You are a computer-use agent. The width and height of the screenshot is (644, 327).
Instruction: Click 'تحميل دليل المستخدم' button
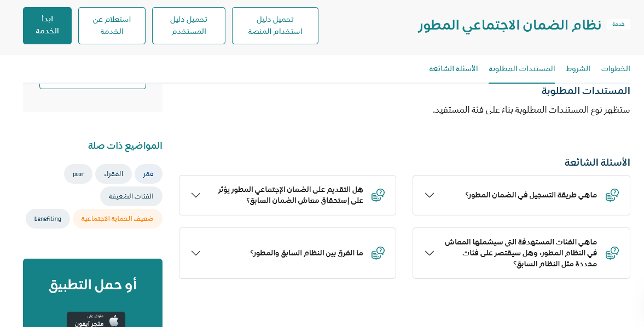189,26
